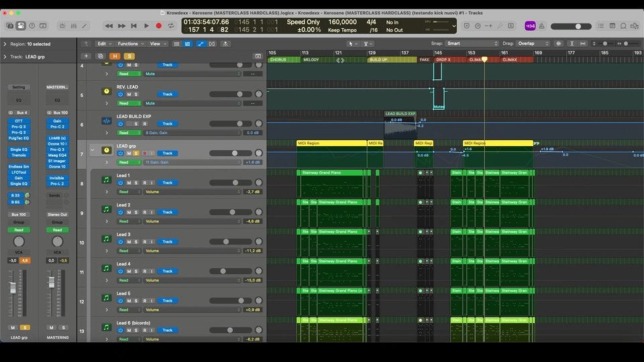Image resolution: width=644 pixels, height=362 pixels.
Task: Click the purple Count-in 1234 button
Action: pos(530,26)
